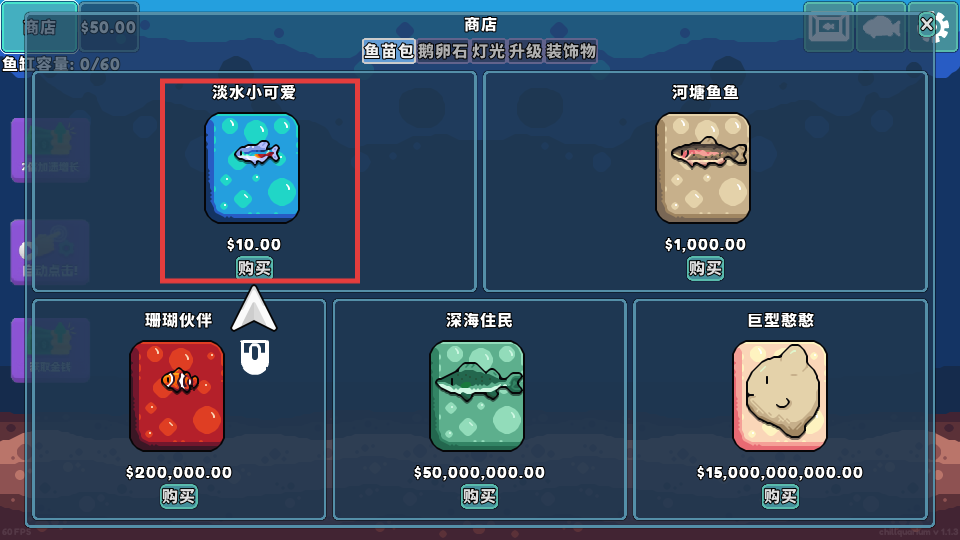Viewport: 960px width, 540px height.
Task: Select the green 深海住民 fish pack icon
Action: tap(477, 396)
